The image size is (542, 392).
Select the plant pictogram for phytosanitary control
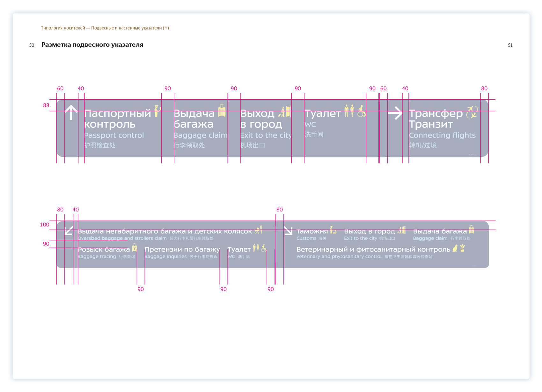463,248
